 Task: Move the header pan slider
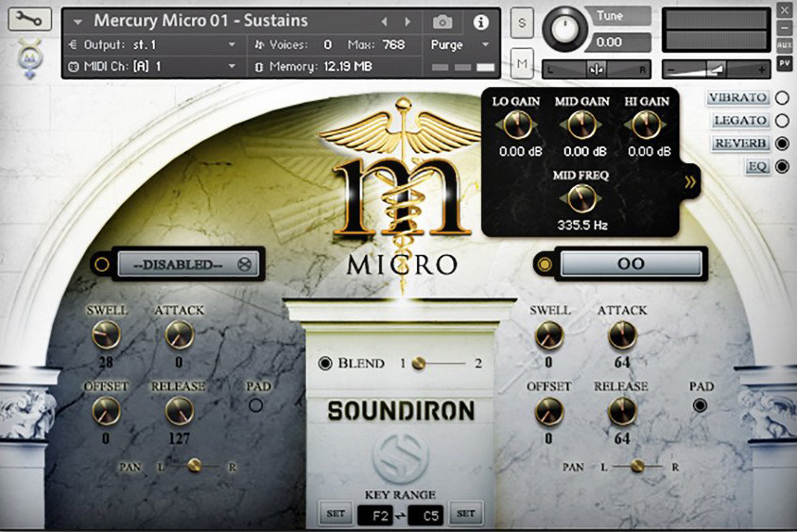(x=597, y=70)
